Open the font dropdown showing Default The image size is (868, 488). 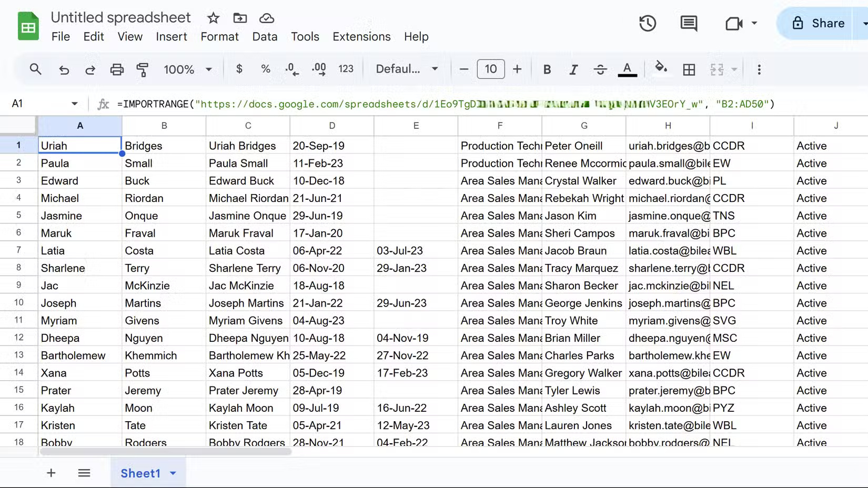tap(406, 69)
